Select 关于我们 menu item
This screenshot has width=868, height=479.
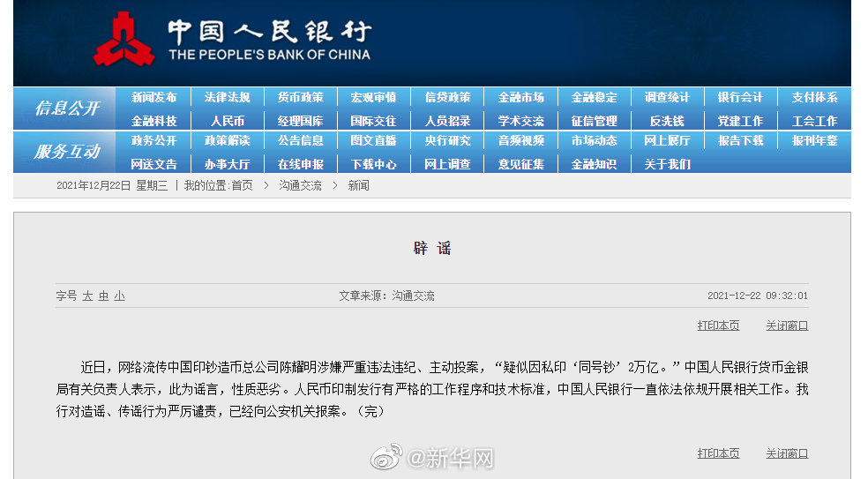pyautogui.click(x=667, y=164)
